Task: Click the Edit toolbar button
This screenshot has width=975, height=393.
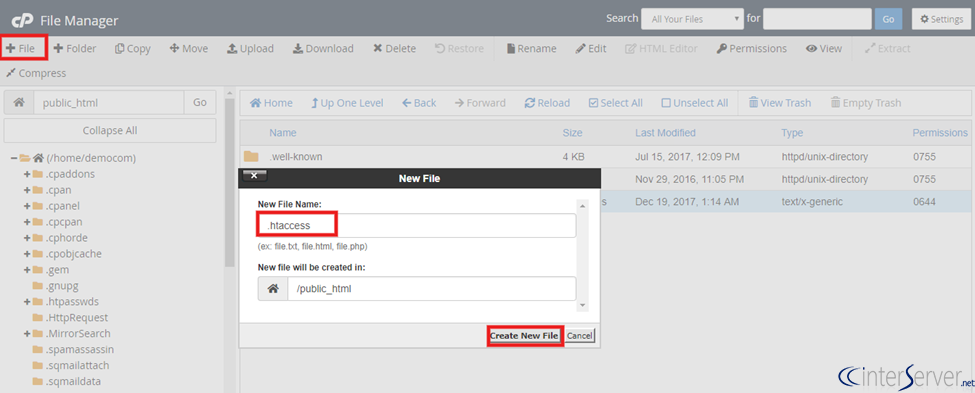Action: (591, 49)
